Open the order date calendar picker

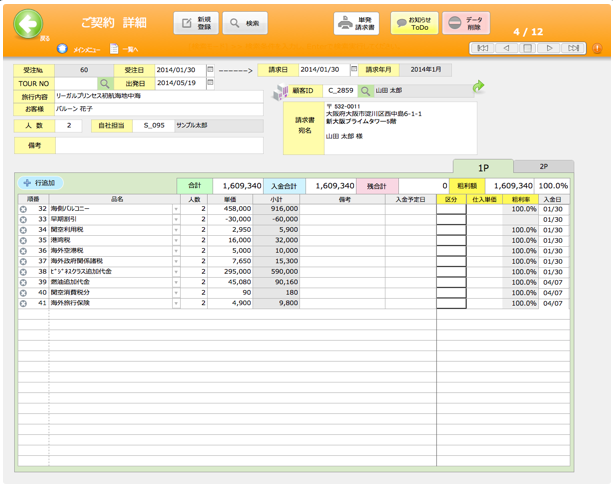tap(210, 70)
